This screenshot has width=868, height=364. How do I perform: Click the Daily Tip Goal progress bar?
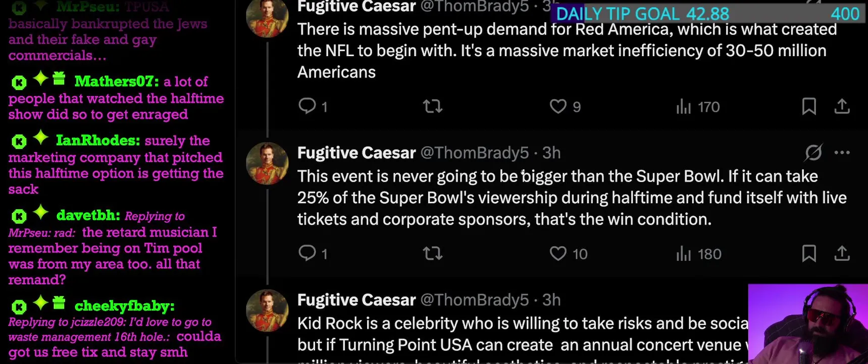pyautogui.click(x=707, y=14)
